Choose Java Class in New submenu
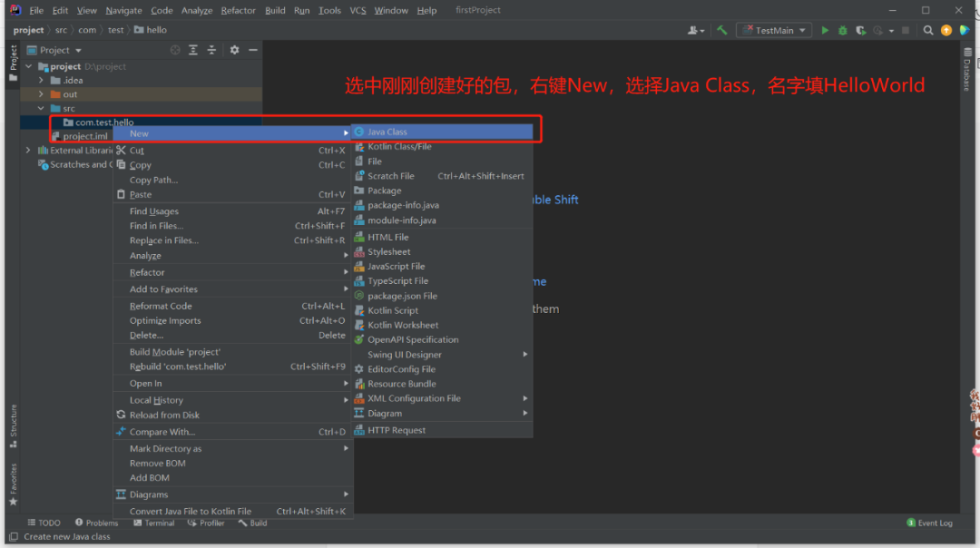The width and height of the screenshot is (980, 548). (x=443, y=132)
